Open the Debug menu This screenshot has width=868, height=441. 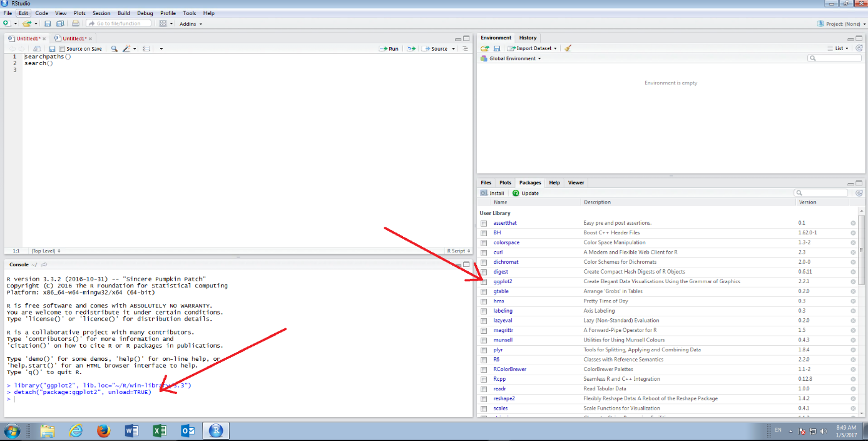[x=145, y=13]
